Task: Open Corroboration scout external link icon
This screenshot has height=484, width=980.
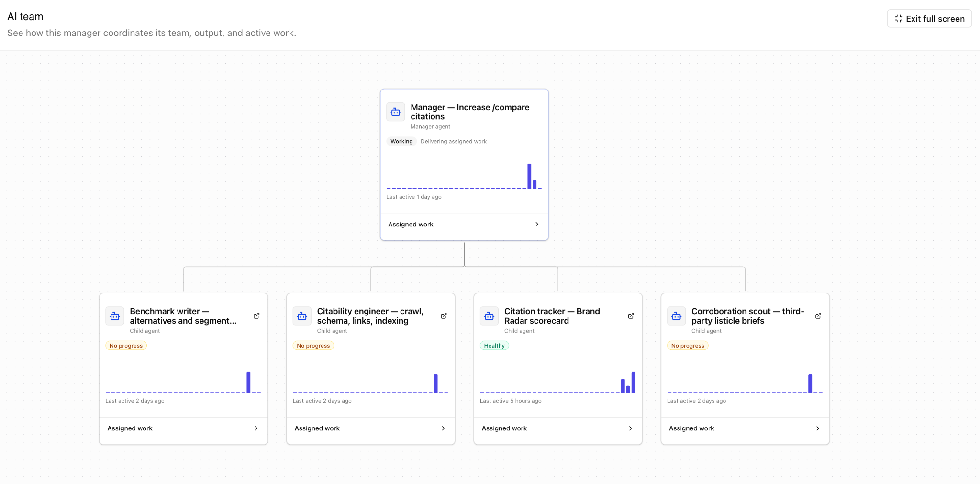Action: coord(818,316)
